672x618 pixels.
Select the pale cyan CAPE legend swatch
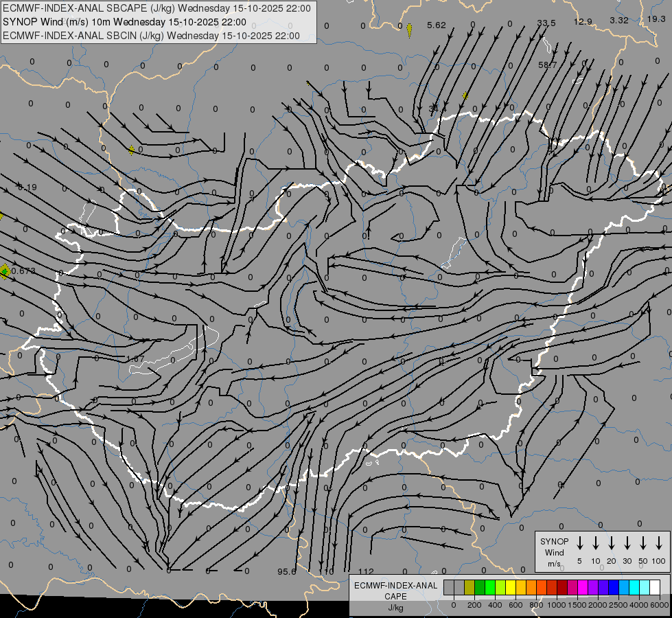(645, 587)
